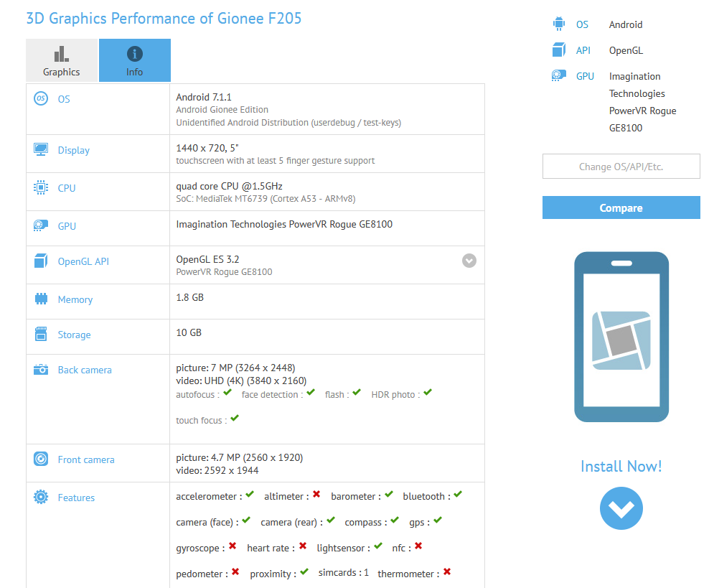Click the GPU icon in right sidebar

point(559,75)
